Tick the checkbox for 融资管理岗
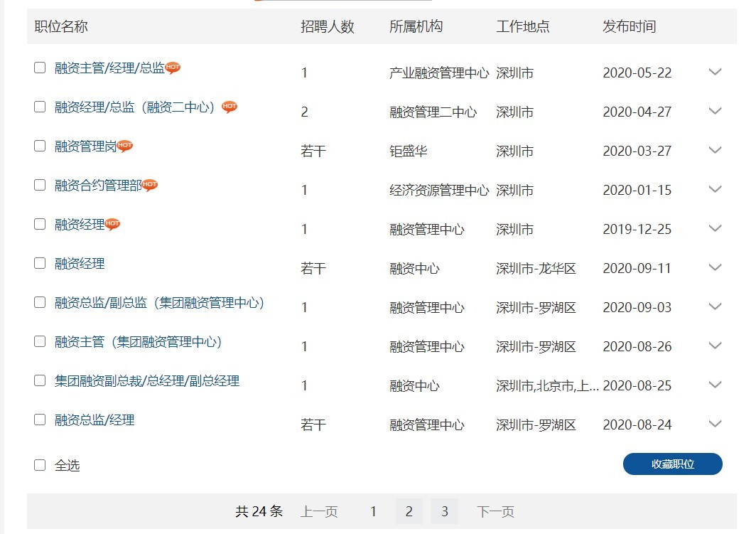This screenshot has height=534, width=756. coord(40,146)
